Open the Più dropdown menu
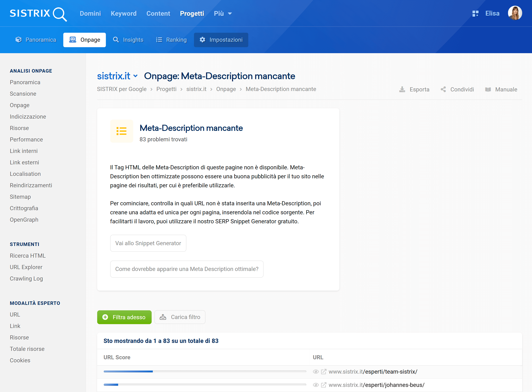Screen dimensions: 532x392 [222, 13]
